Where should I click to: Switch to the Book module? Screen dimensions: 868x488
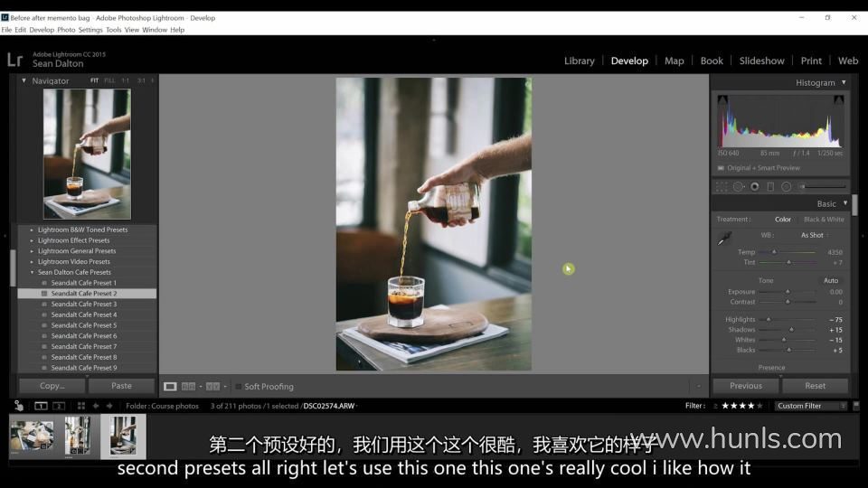[712, 61]
